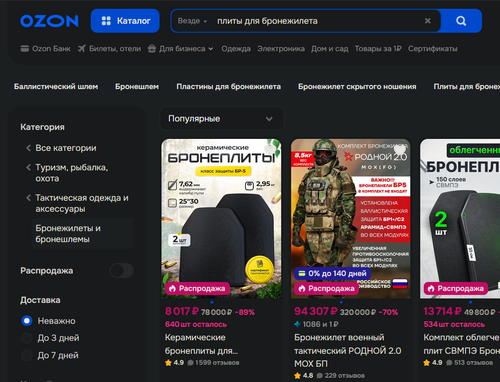Go to Одежда section

236,49
